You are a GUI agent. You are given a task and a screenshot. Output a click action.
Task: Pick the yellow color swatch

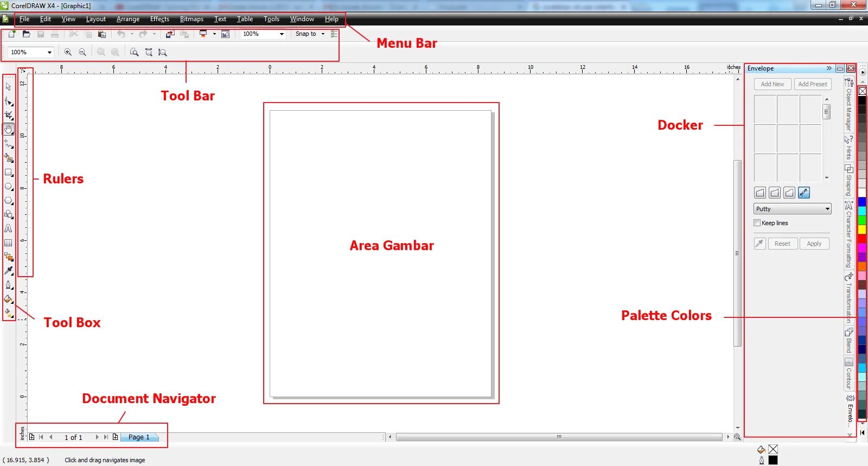coord(862,230)
